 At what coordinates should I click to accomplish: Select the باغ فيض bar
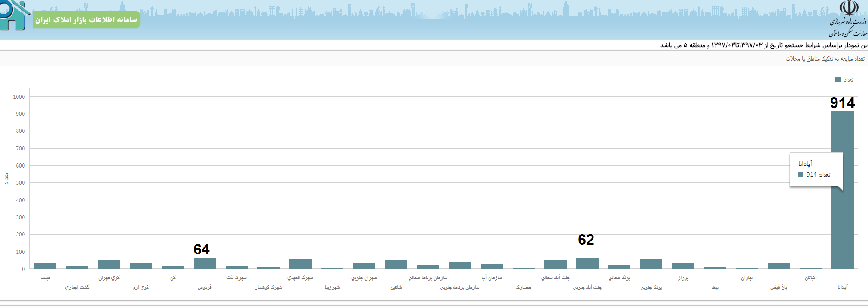point(779,265)
